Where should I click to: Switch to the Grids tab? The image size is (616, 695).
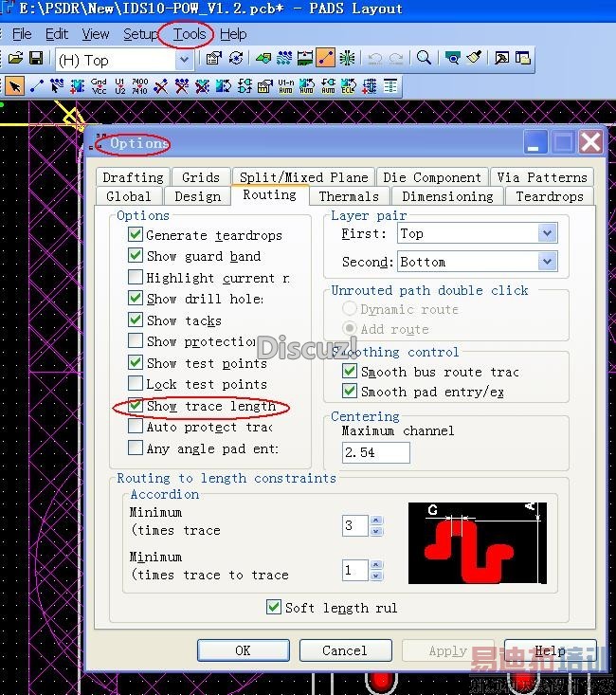pyautogui.click(x=201, y=177)
